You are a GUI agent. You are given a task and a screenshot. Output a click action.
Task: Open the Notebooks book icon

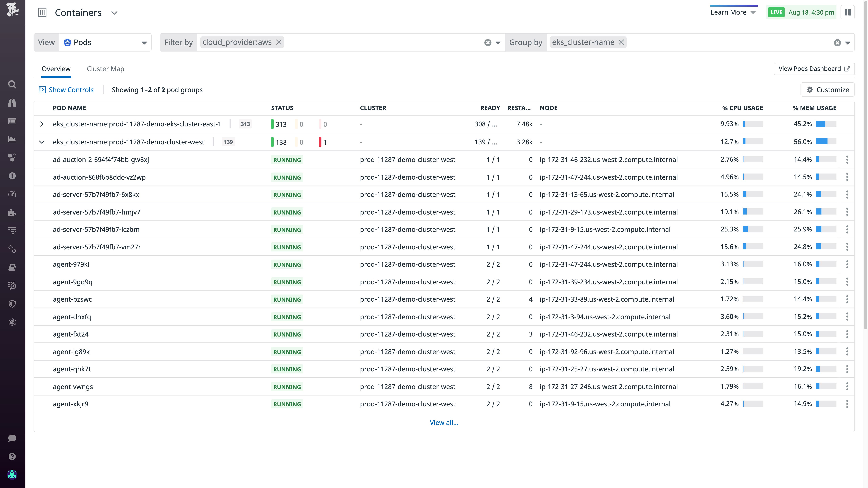[12, 267]
